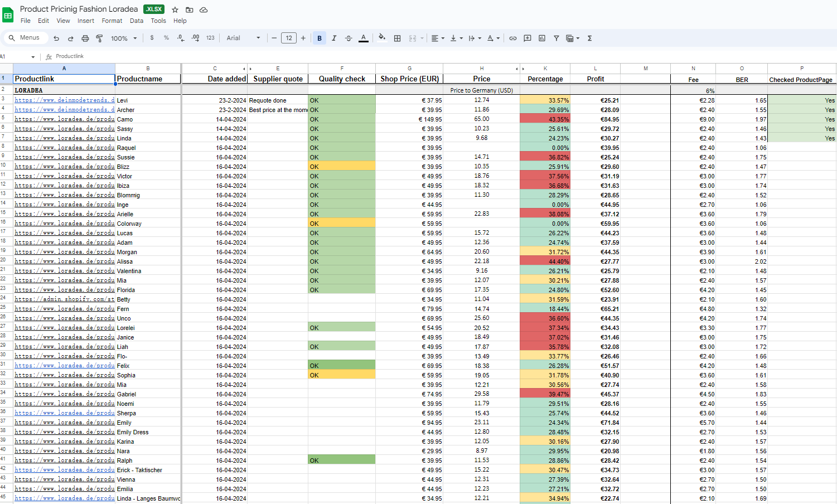Viewport: 837px width, 504px height.
Task: Redo the last undone action
Action: [71, 38]
